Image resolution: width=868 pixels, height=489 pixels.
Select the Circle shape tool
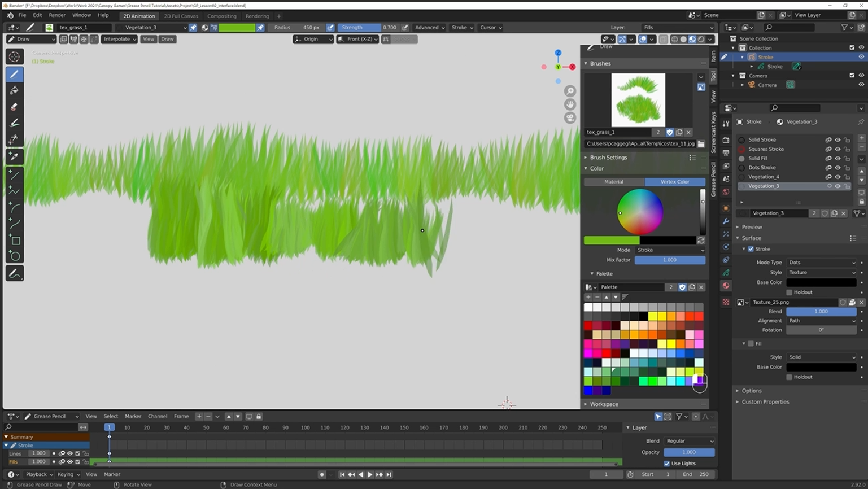point(15,256)
